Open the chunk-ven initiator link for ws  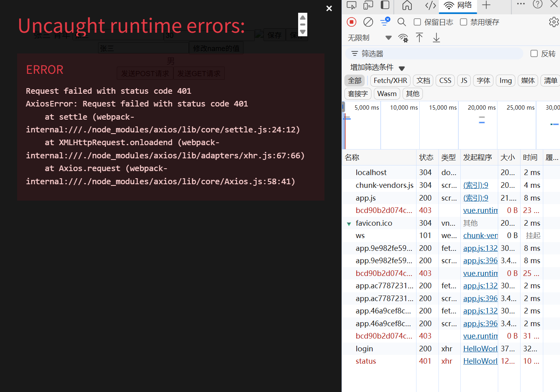click(x=480, y=236)
